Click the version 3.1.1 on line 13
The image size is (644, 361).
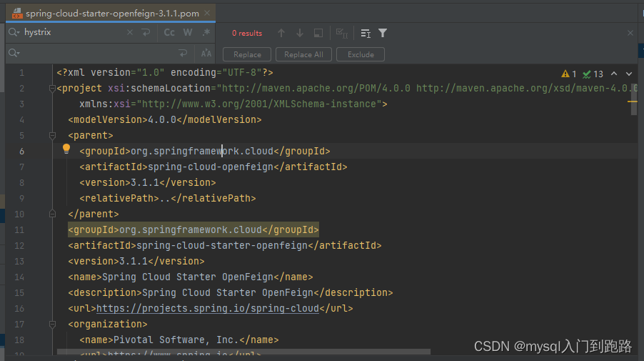[x=136, y=261]
